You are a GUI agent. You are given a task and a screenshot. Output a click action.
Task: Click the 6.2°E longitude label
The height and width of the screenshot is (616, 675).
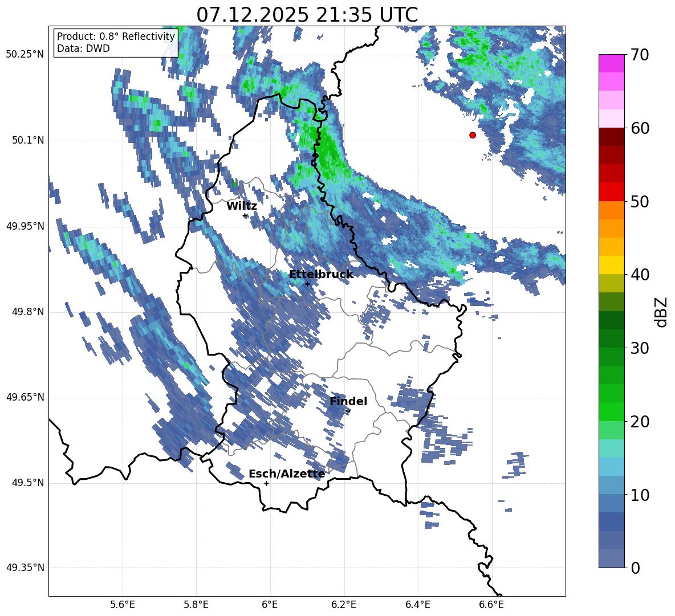point(344,605)
